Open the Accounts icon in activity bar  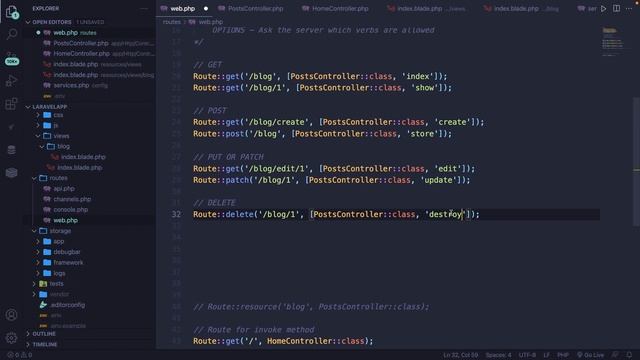pos(11,315)
